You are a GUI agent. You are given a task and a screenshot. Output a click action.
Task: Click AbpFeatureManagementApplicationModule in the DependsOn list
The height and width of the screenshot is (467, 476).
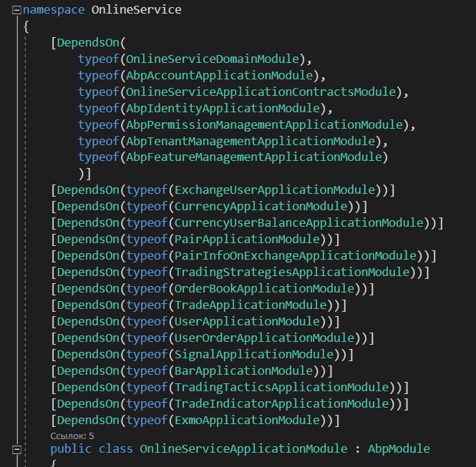click(x=254, y=157)
